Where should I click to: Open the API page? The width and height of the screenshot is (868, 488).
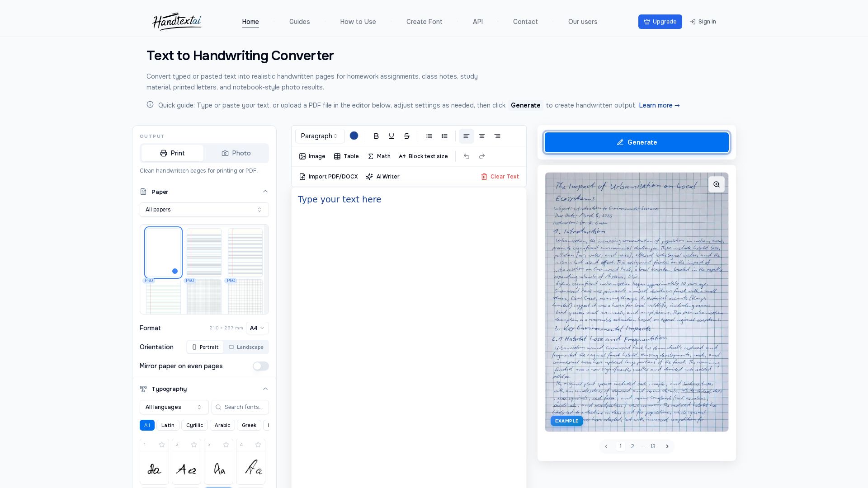[x=478, y=22]
